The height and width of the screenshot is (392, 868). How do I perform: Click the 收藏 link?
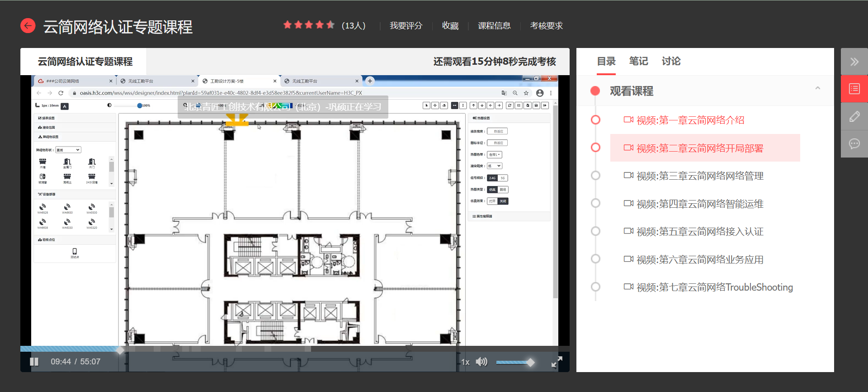tap(450, 26)
